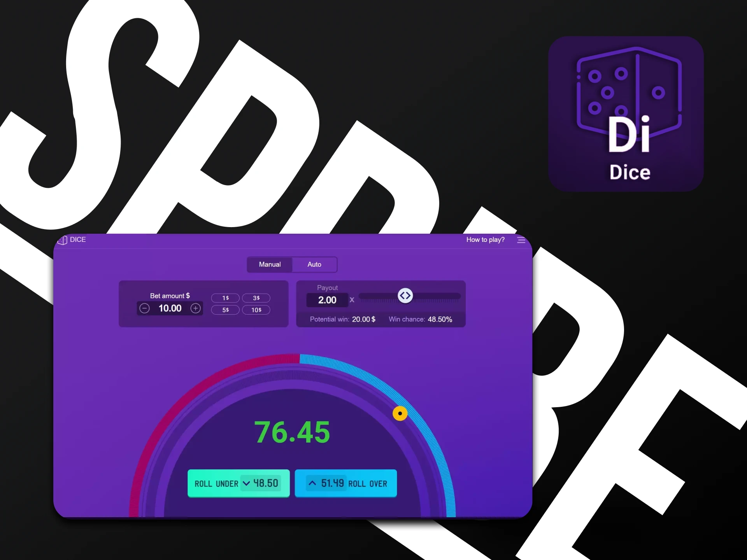Click the minus decrement bet icon
Image resolution: width=747 pixels, height=560 pixels.
[x=144, y=308]
